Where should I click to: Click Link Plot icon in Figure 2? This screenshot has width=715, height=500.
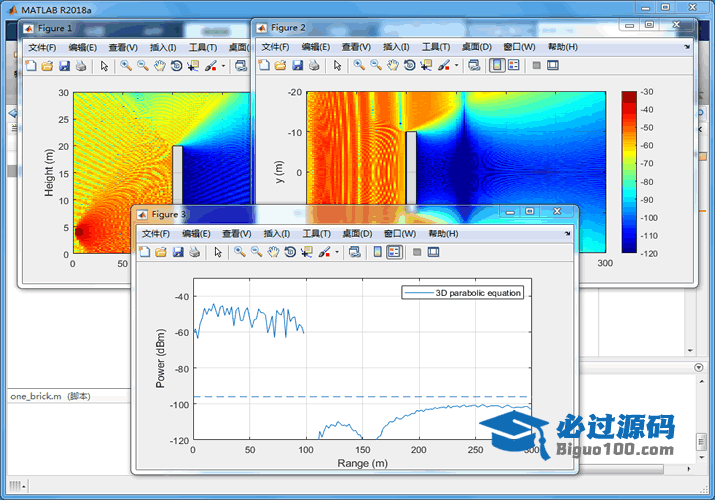(x=474, y=65)
